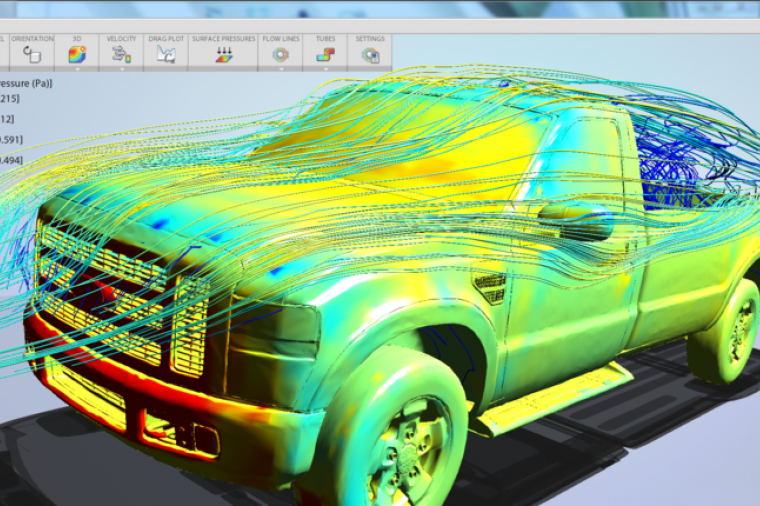This screenshot has width=760, height=506.
Task: Click the truck's rear wheel
Action: point(728,331)
